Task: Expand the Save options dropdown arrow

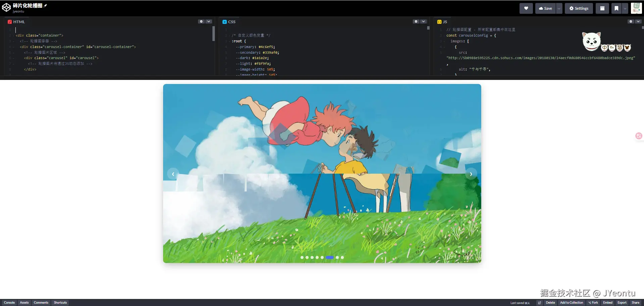Action: tap(559, 8)
